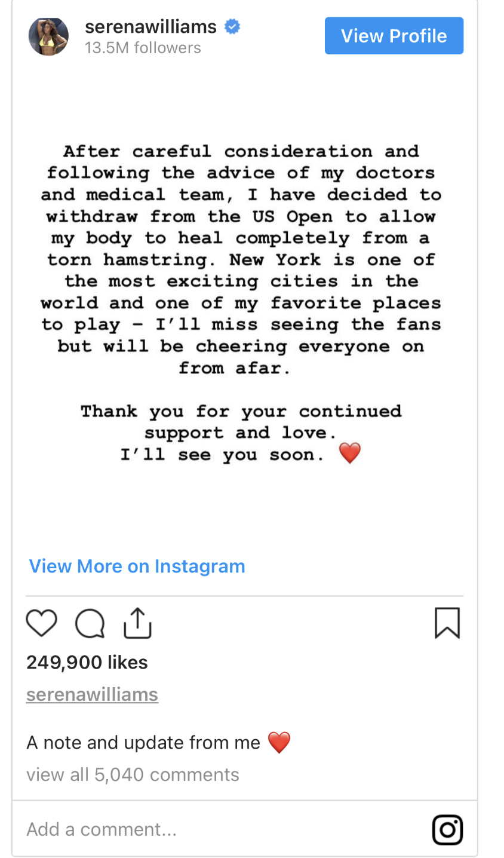
Task: Click the blue verified badge
Action: tap(232, 27)
